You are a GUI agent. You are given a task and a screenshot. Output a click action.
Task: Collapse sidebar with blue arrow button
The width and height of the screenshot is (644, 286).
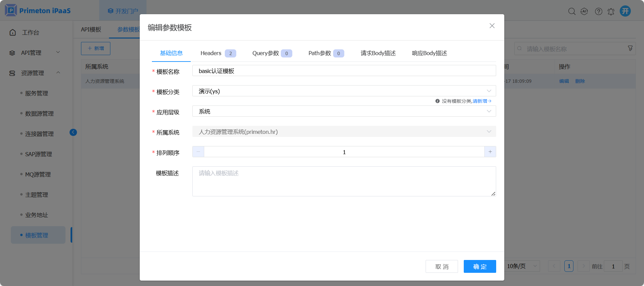point(73,132)
